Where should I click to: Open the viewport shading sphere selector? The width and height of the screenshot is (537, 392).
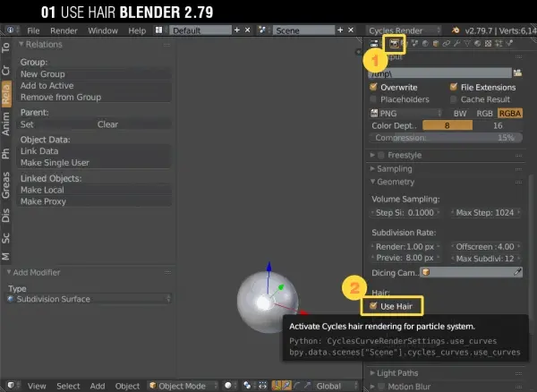coord(228,386)
